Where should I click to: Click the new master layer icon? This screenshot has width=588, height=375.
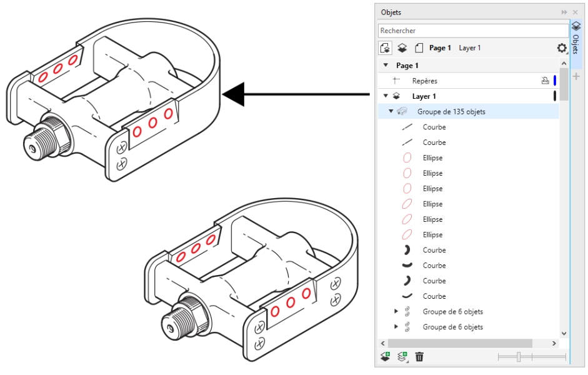click(403, 357)
